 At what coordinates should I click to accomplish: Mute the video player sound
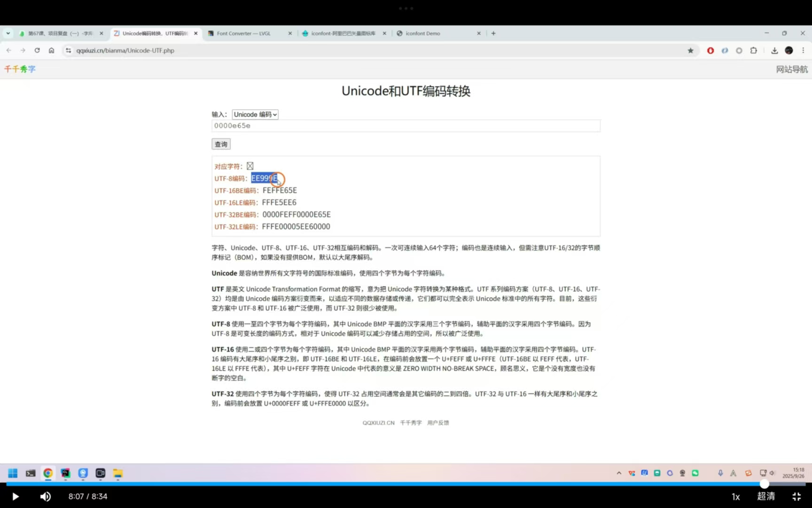click(46, 497)
